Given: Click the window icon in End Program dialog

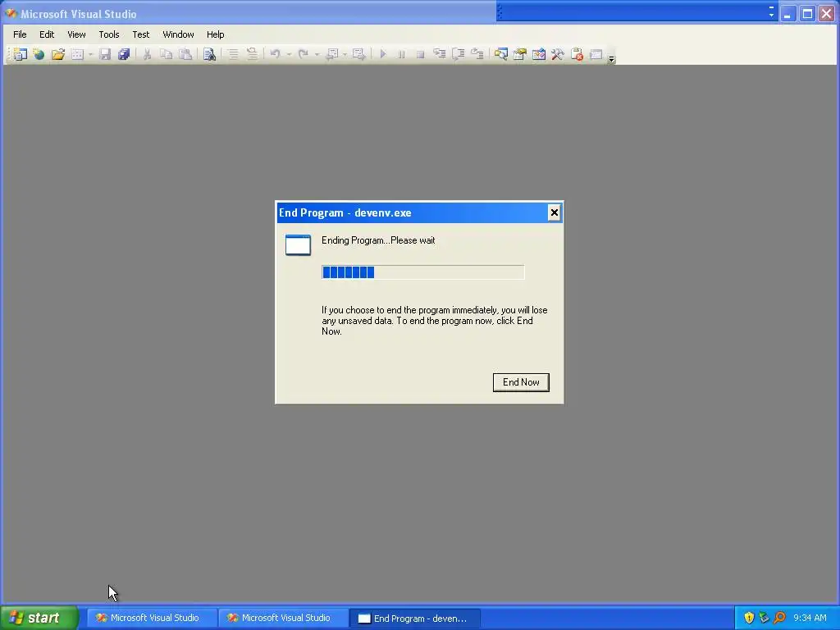Looking at the screenshot, I should (x=298, y=244).
